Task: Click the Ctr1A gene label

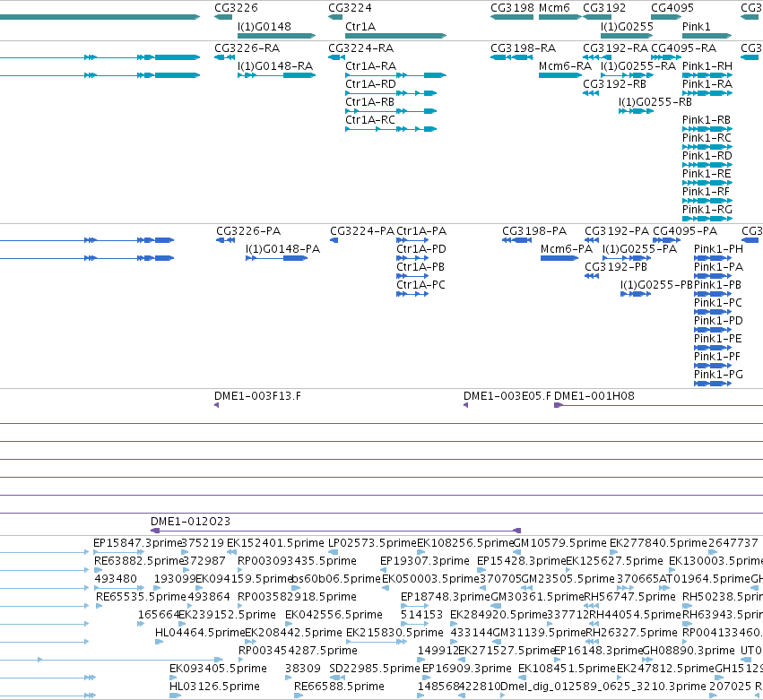Action: pyautogui.click(x=360, y=27)
